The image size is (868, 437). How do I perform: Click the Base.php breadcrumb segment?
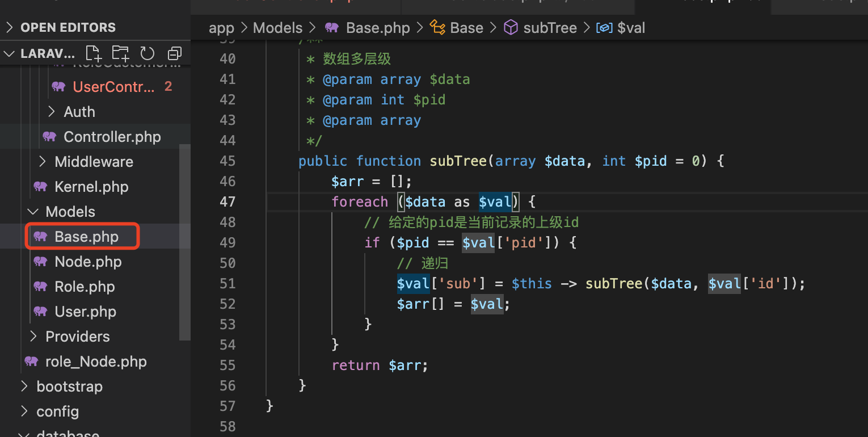point(378,28)
